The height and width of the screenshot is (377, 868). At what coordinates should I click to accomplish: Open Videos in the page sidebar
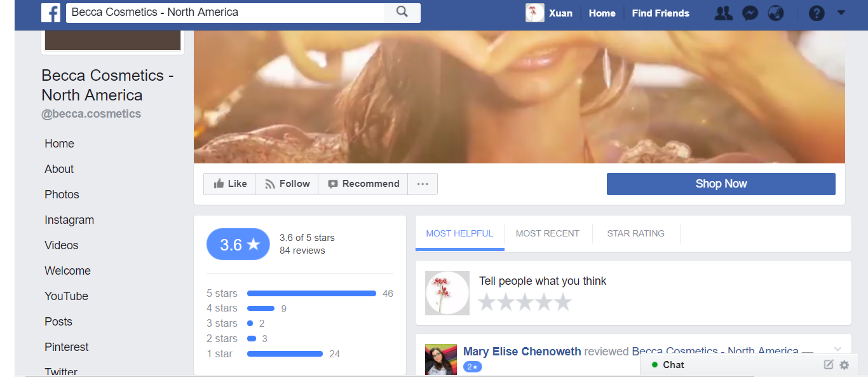click(x=62, y=245)
